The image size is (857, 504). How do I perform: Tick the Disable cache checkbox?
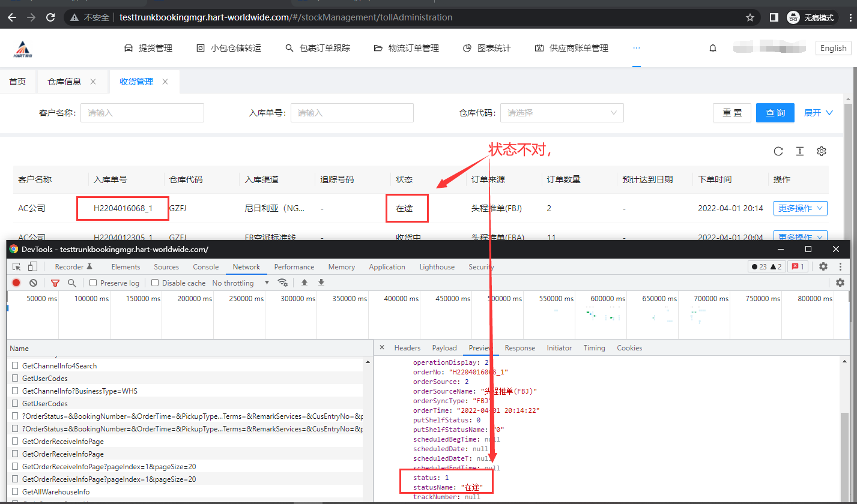155,283
